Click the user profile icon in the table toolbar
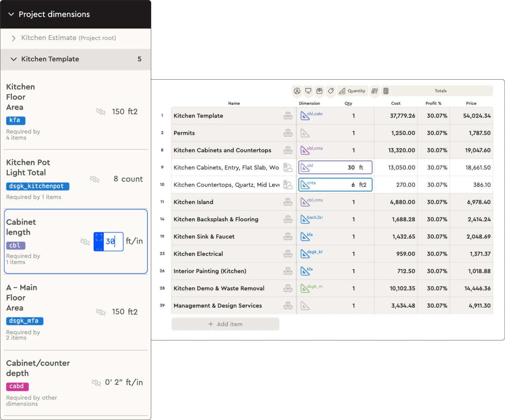This screenshot has width=505, height=420. 297,91
